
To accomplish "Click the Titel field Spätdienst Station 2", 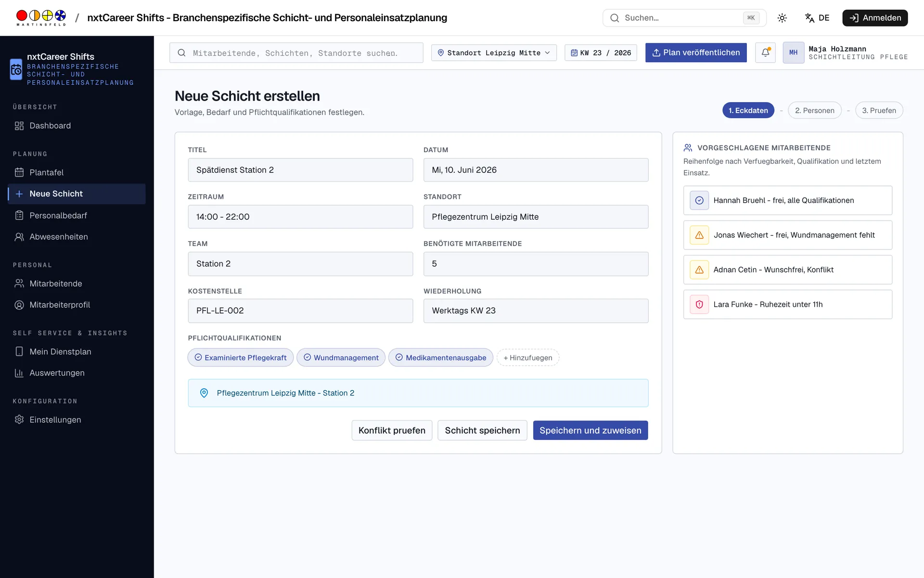I will (300, 170).
